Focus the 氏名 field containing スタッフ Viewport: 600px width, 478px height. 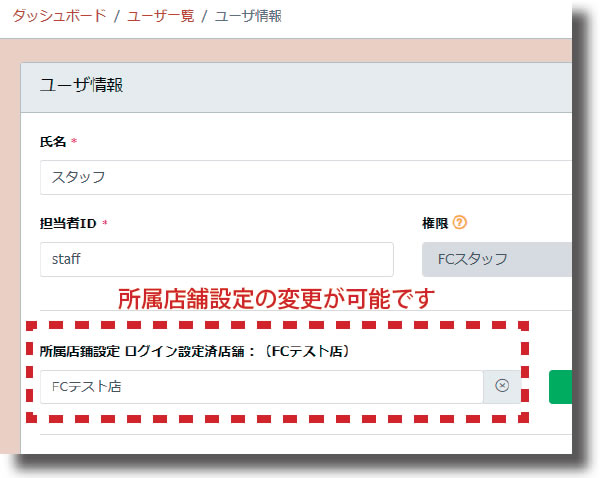tap(300, 177)
